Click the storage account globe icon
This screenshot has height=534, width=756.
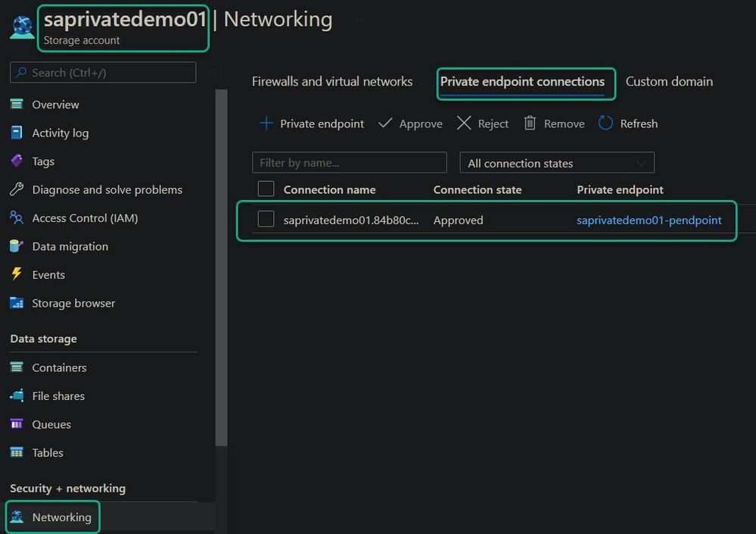coord(22,27)
